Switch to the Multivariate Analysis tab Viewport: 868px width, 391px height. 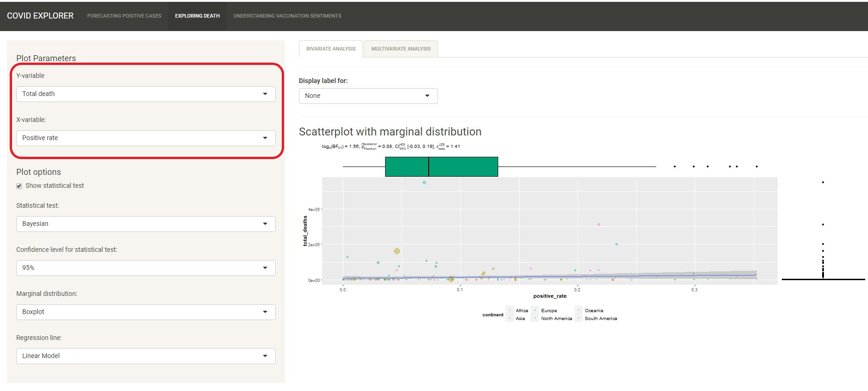[x=400, y=49]
